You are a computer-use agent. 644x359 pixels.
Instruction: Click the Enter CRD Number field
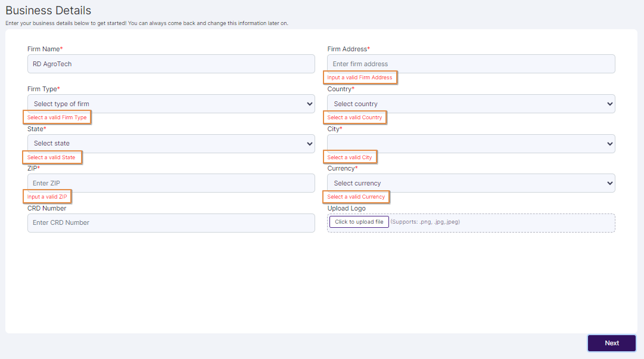(171, 222)
